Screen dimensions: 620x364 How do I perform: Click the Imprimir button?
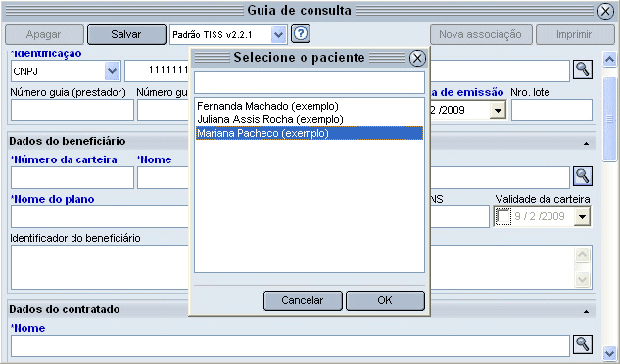pyautogui.click(x=574, y=35)
